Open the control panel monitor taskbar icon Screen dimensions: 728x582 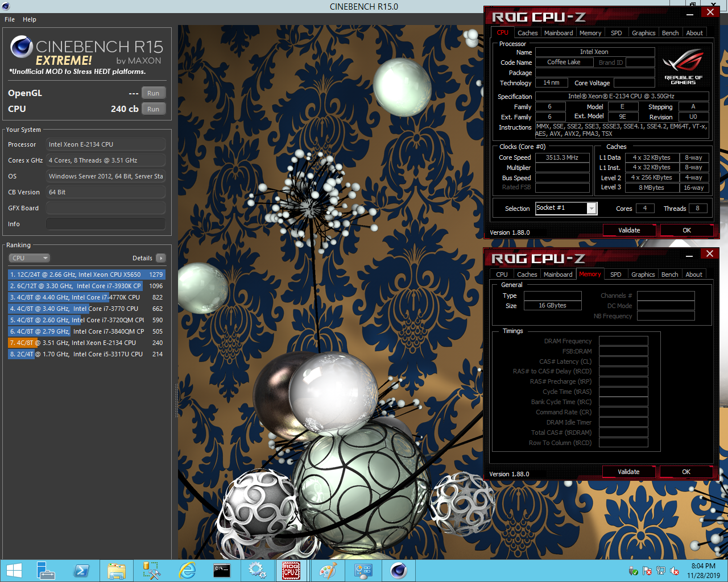coord(363,571)
